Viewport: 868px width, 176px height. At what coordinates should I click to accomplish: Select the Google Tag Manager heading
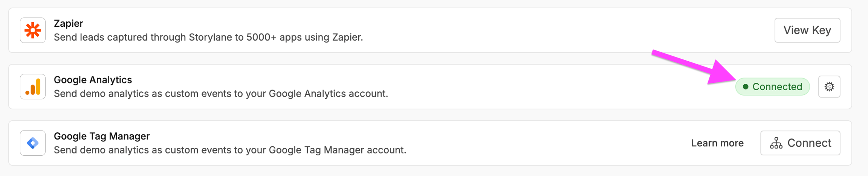click(102, 136)
